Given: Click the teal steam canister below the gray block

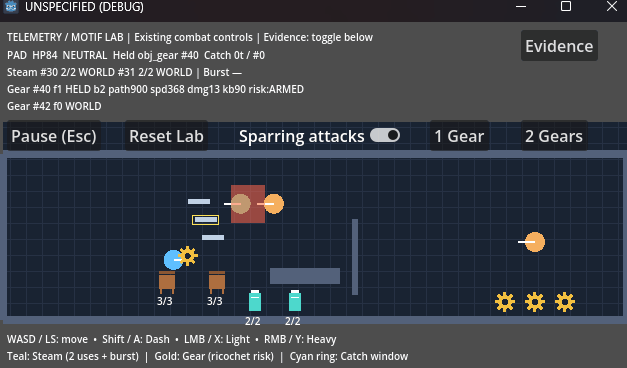Looking at the screenshot, I should tap(295, 300).
